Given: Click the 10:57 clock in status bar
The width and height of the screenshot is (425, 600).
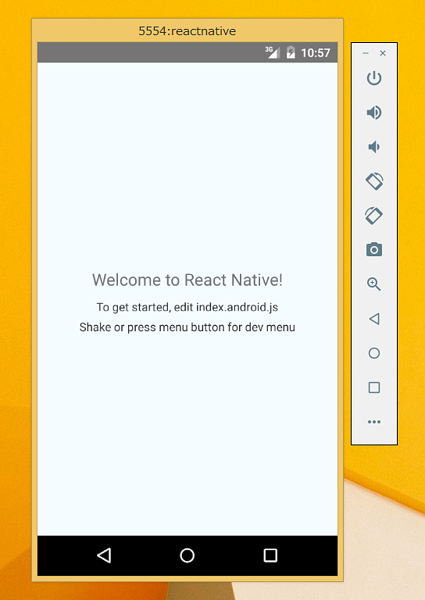Looking at the screenshot, I should click(315, 52).
